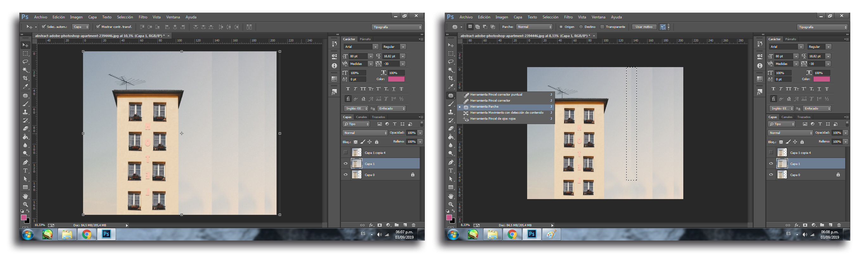This screenshot has height=257, width=868.
Task: Switch to Canales tab in left window
Action: point(361,117)
